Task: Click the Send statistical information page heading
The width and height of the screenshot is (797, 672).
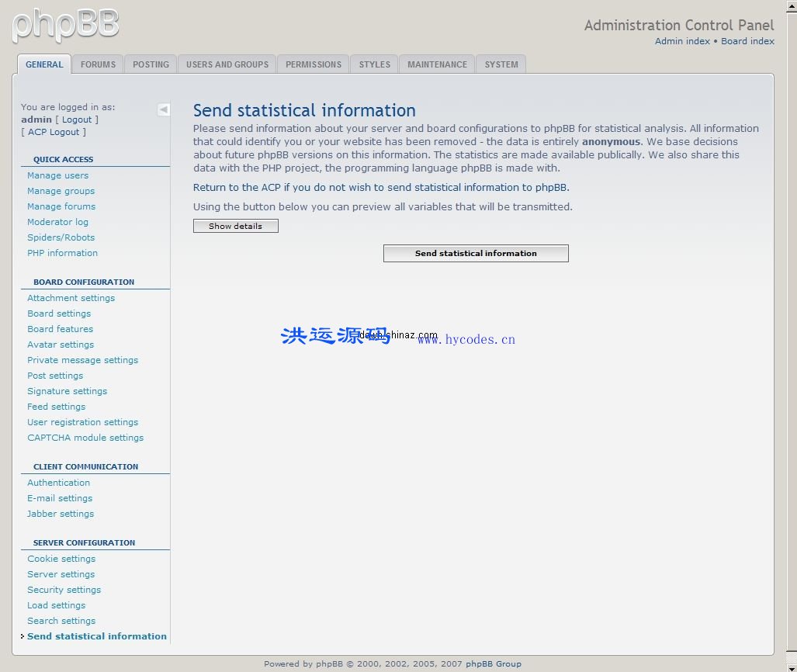Action: 304,110
